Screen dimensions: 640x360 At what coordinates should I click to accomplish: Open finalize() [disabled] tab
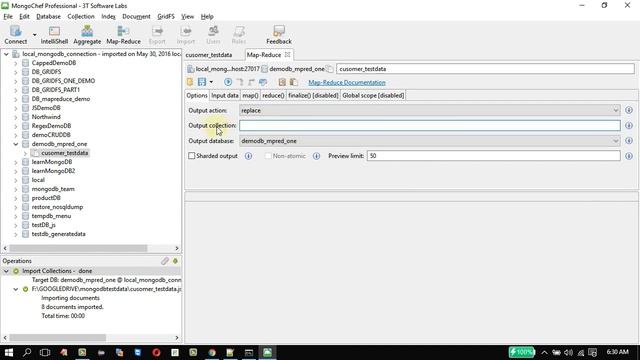click(x=313, y=95)
